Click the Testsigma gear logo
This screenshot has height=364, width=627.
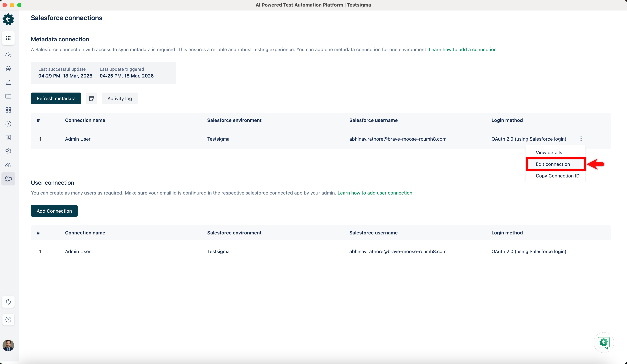coord(8,19)
